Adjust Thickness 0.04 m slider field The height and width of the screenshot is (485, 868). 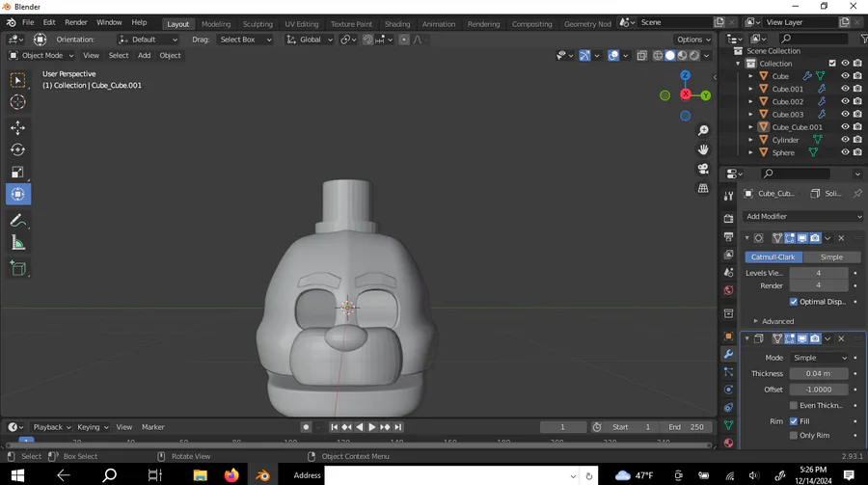pyautogui.click(x=819, y=374)
